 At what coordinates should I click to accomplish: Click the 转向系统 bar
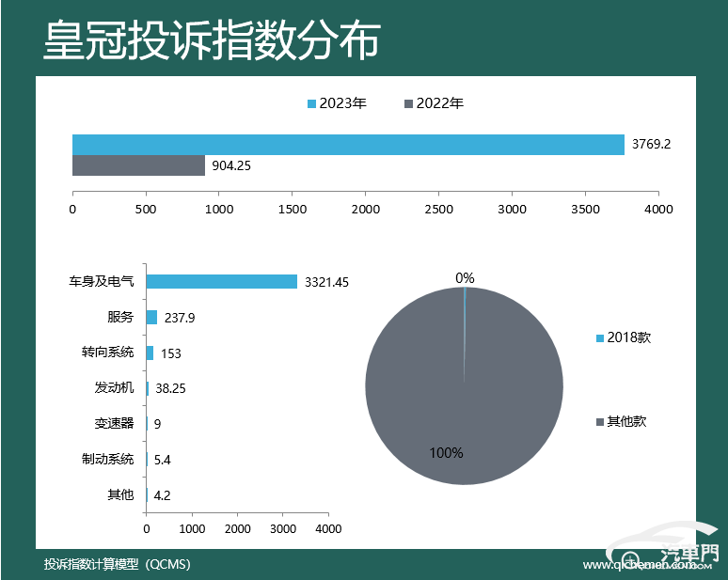[150, 353]
